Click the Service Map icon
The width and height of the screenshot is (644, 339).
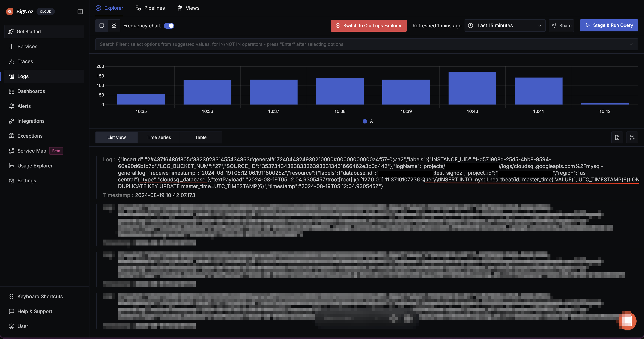(x=12, y=151)
